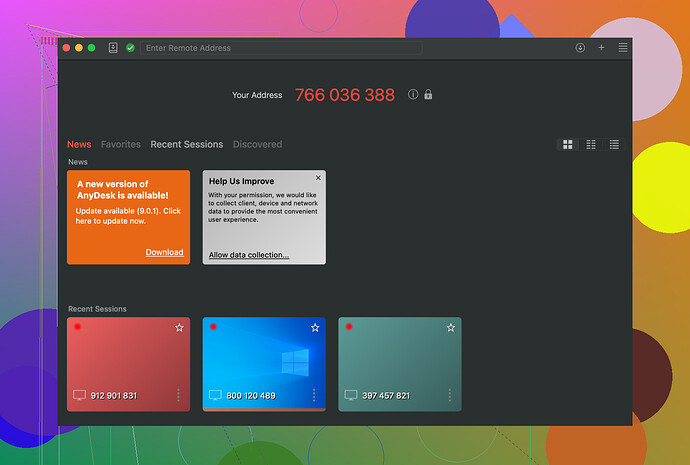
Task: Switch to the News tab
Action: (79, 144)
